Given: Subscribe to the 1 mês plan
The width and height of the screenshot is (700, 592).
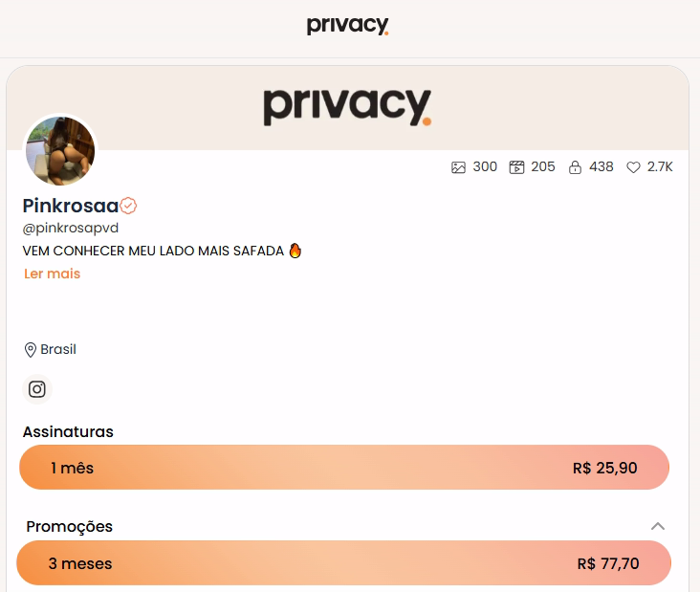Looking at the screenshot, I should click(x=344, y=468).
